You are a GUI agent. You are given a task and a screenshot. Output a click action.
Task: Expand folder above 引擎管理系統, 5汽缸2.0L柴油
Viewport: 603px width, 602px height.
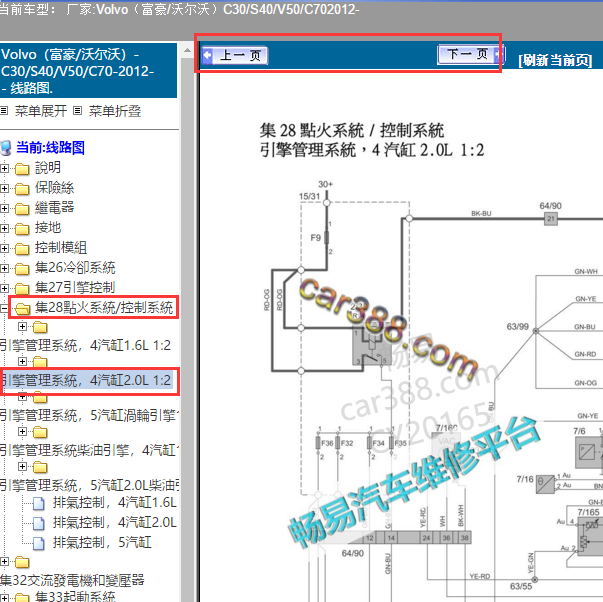point(22,467)
